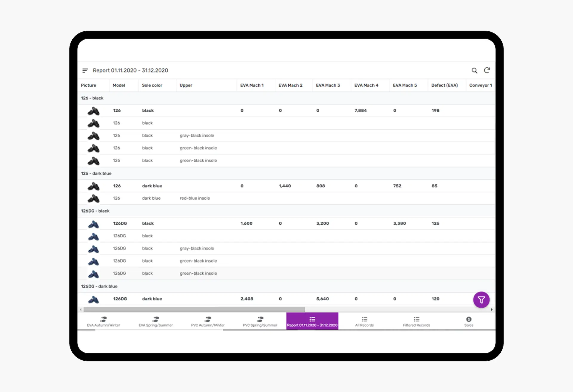
Task: Click the refresh icon in header
Action: (x=487, y=70)
